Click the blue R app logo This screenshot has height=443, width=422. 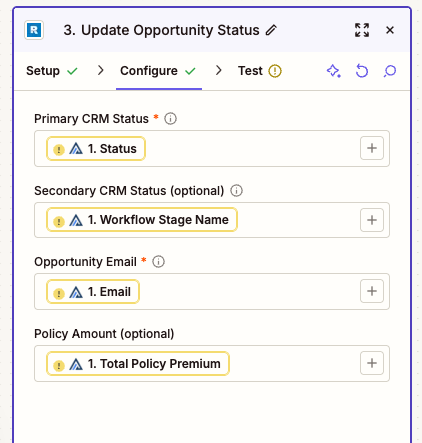tap(34, 30)
